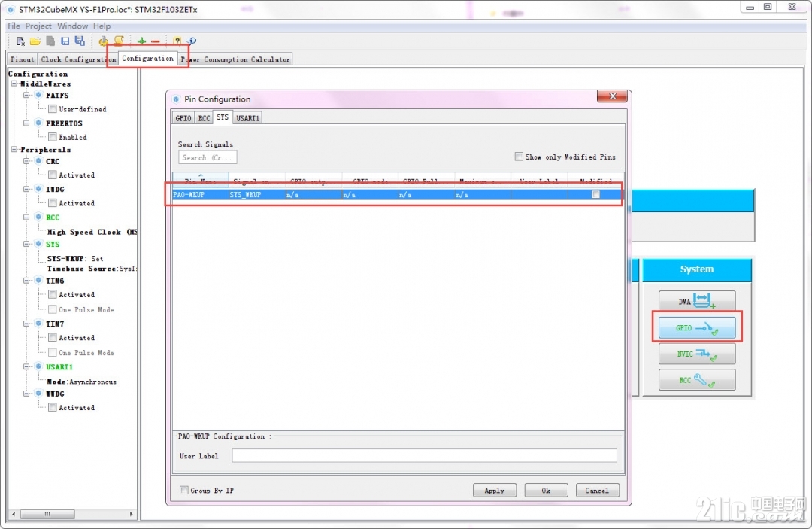Check the FATFS User-defined checkbox
The height and width of the screenshot is (529, 812).
(53, 109)
